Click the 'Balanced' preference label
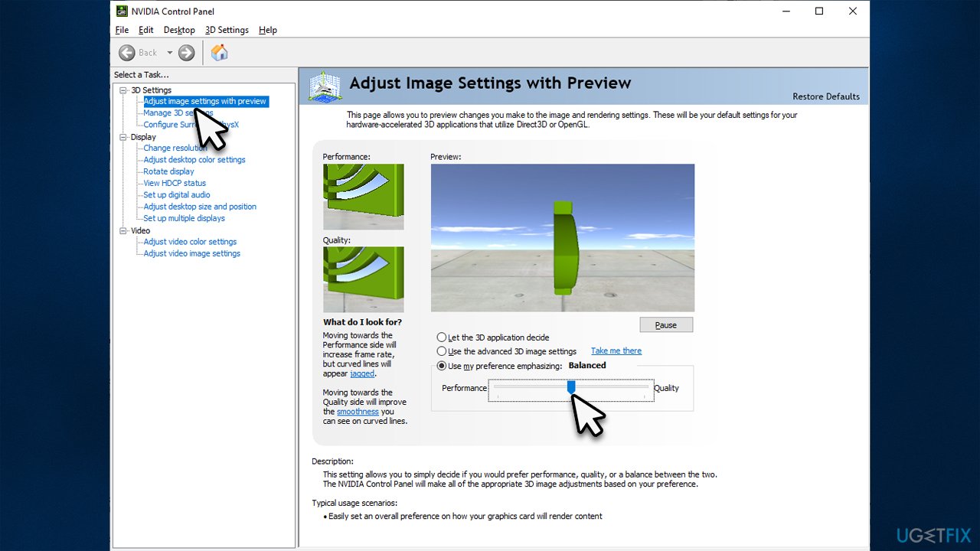The height and width of the screenshot is (551, 980). coord(587,366)
